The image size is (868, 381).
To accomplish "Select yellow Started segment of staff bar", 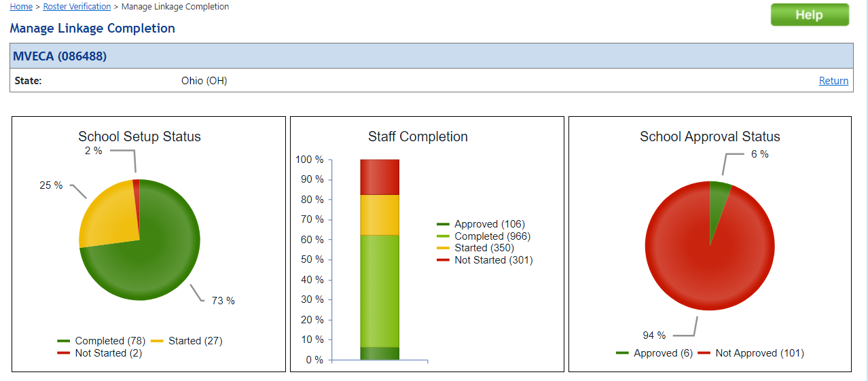I will [x=380, y=215].
